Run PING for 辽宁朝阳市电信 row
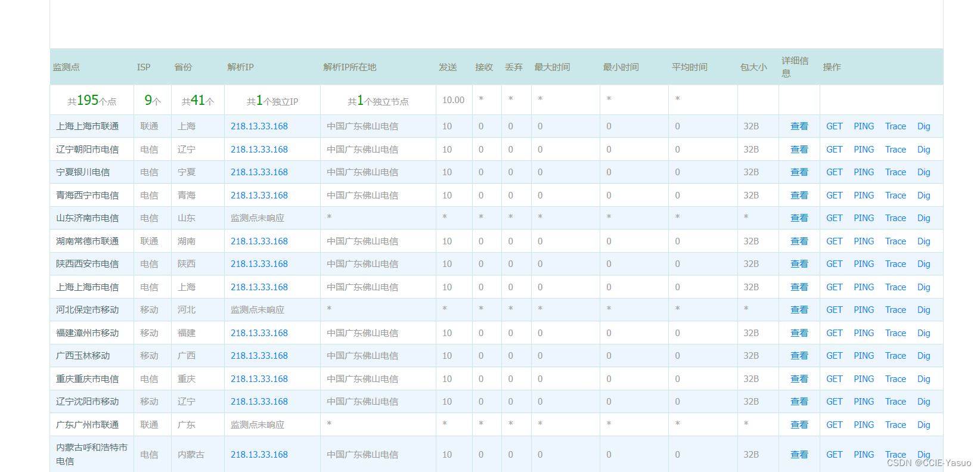980x472 pixels. coord(864,150)
